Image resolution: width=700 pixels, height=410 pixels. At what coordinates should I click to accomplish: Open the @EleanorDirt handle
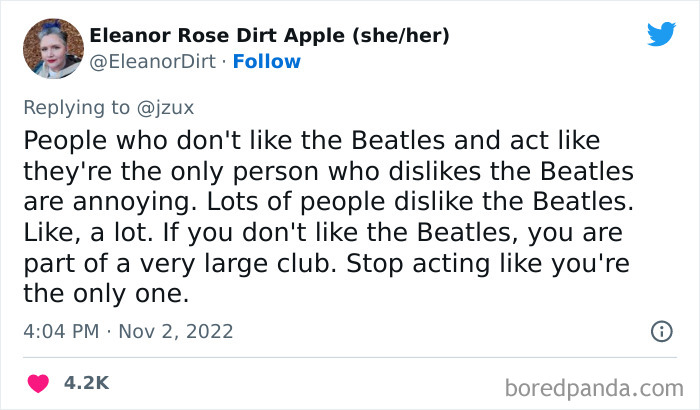[x=155, y=62]
